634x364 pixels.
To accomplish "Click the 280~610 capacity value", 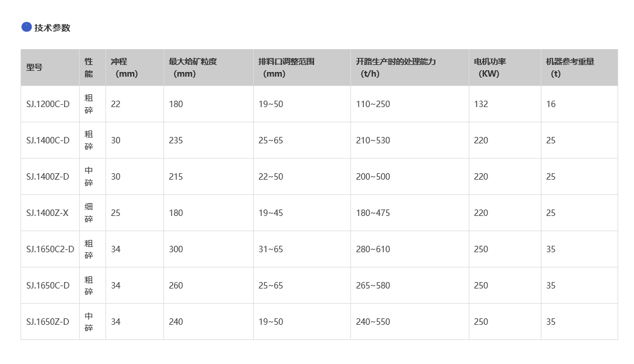I will coord(373,249).
